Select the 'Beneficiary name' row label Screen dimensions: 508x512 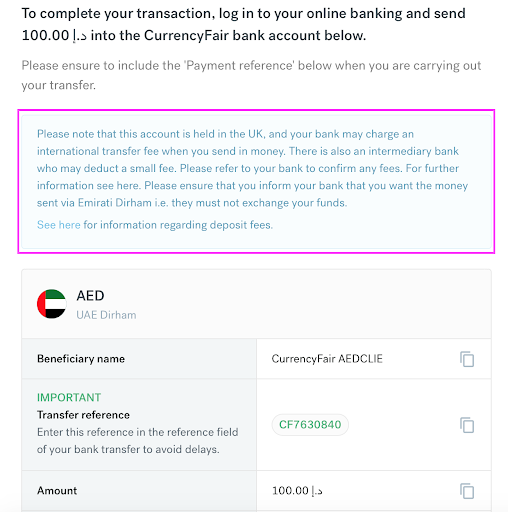point(81,359)
